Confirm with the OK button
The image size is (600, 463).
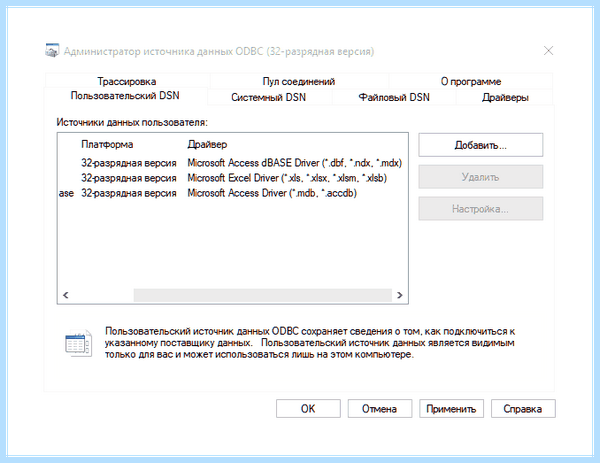[x=308, y=409]
